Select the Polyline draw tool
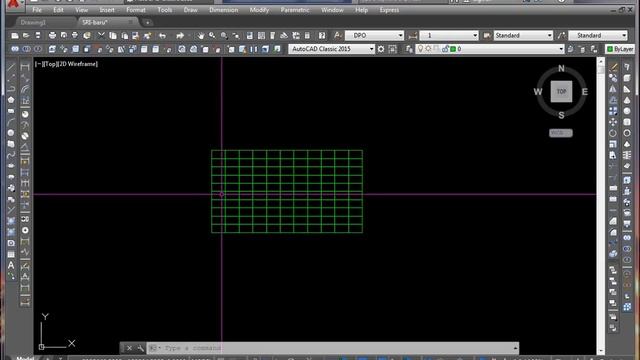The image size is (640, 360). click(x=11, y=89)
